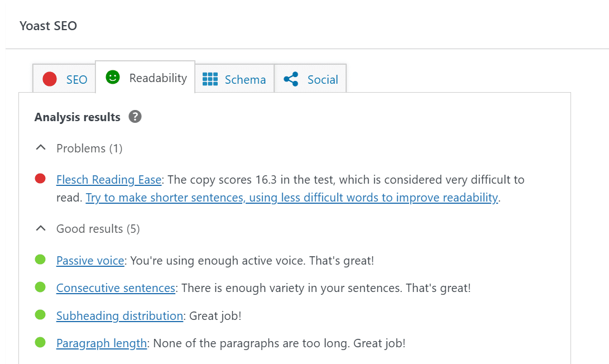
Task: Collapse the Problems section
Action: (40, 147)
